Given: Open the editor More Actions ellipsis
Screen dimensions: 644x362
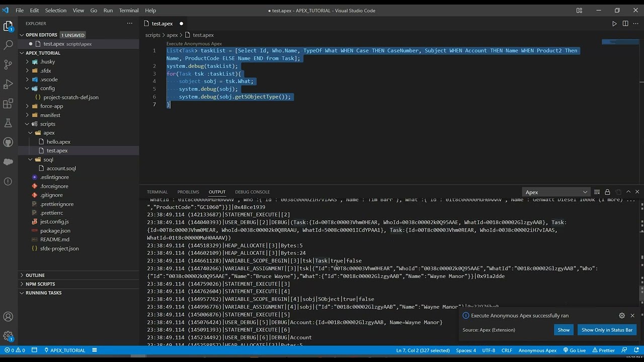Looking at the screenshot, I should click(x=636, y=24).
